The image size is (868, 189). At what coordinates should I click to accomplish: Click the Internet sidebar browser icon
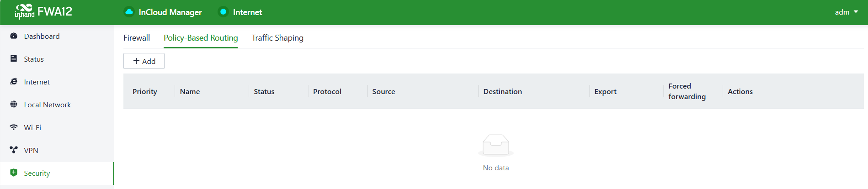coord(14,82)
